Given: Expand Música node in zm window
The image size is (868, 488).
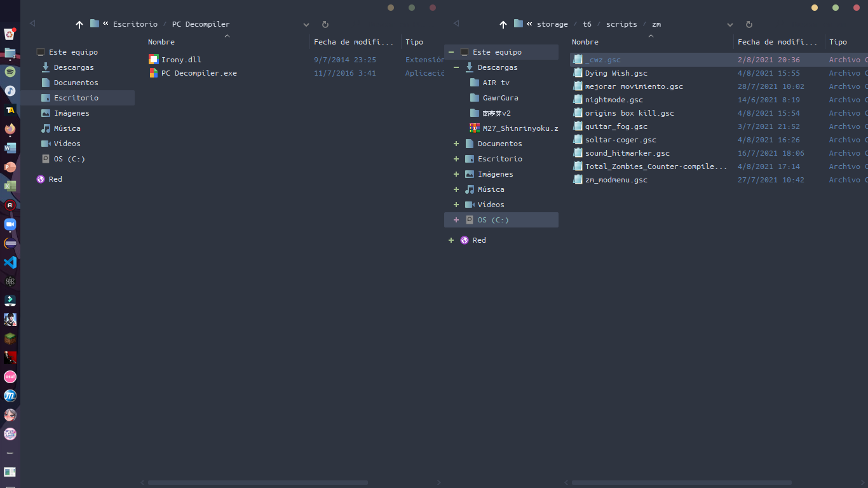Looking at the screenshot, I should [x=456, y=189].
